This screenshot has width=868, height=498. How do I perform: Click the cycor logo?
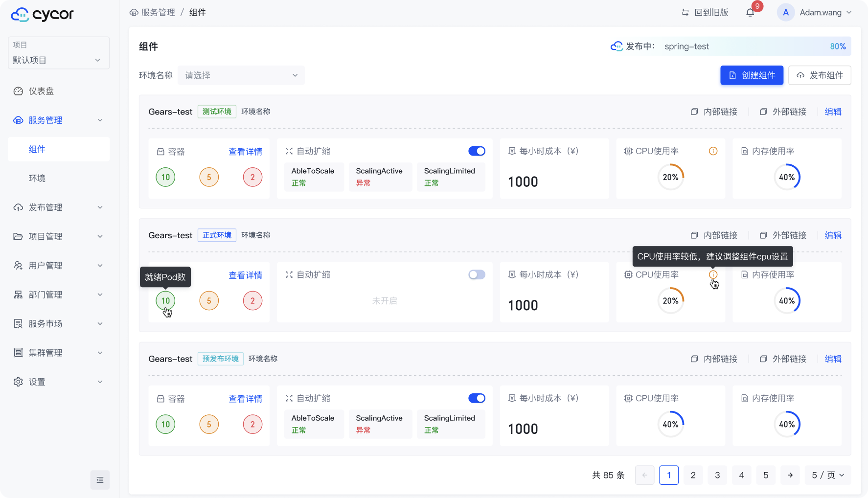[x=42, y=15]
